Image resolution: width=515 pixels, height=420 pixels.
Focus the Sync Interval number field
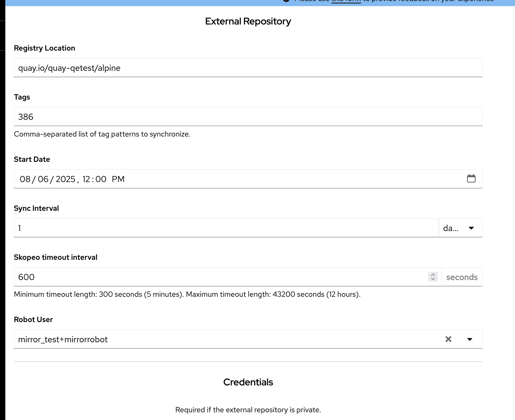226,228
